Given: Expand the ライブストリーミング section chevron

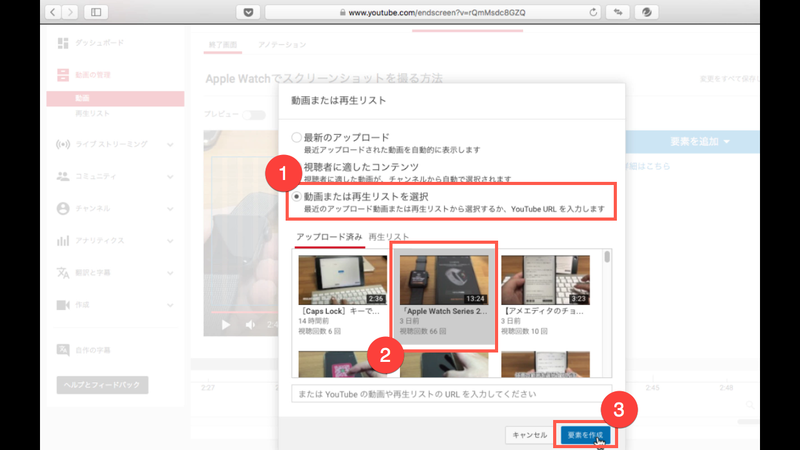Looking at the screenshot, I should click(x=170, y=145).
